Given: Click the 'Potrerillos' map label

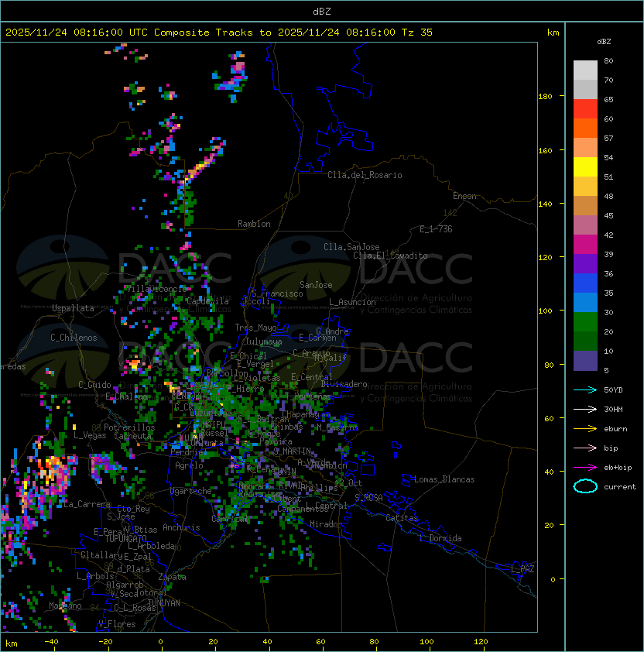Looking at the screenshot, I should point(129,427).
